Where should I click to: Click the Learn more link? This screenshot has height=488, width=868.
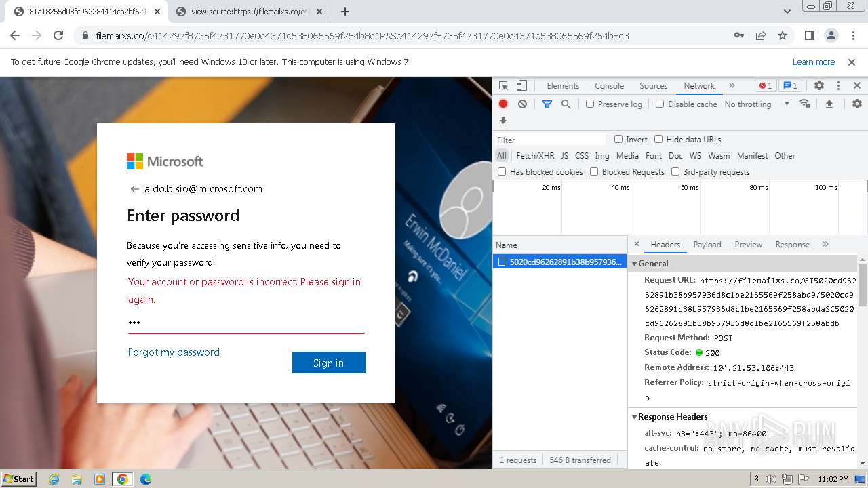[814, 62]
